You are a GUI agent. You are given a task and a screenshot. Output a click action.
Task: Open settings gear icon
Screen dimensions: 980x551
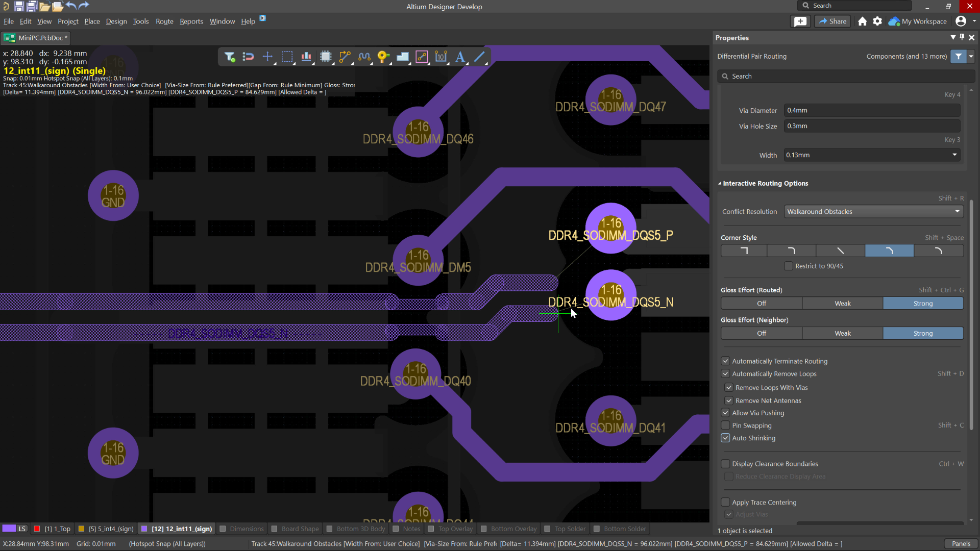coord(877,21)
